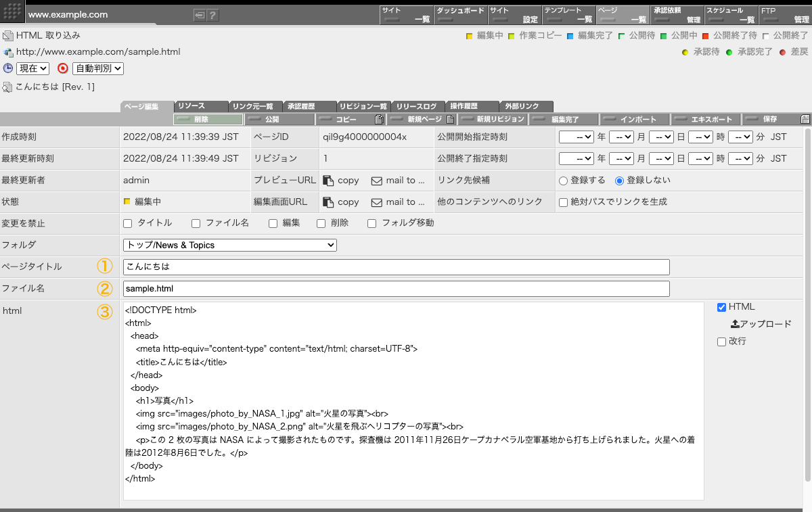Switch to the リソース tab
Screen dimensions: 812x512
pyautogui.click(x=200, y=106)
